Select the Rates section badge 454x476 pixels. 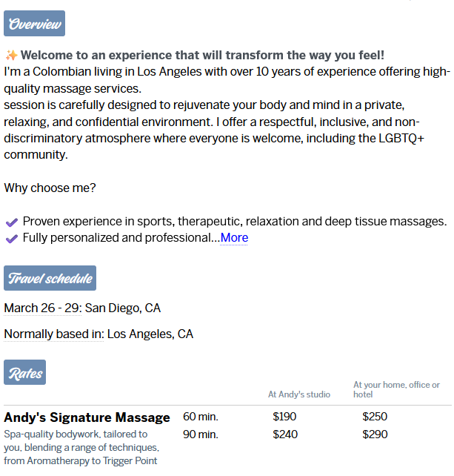click(25, 373)
